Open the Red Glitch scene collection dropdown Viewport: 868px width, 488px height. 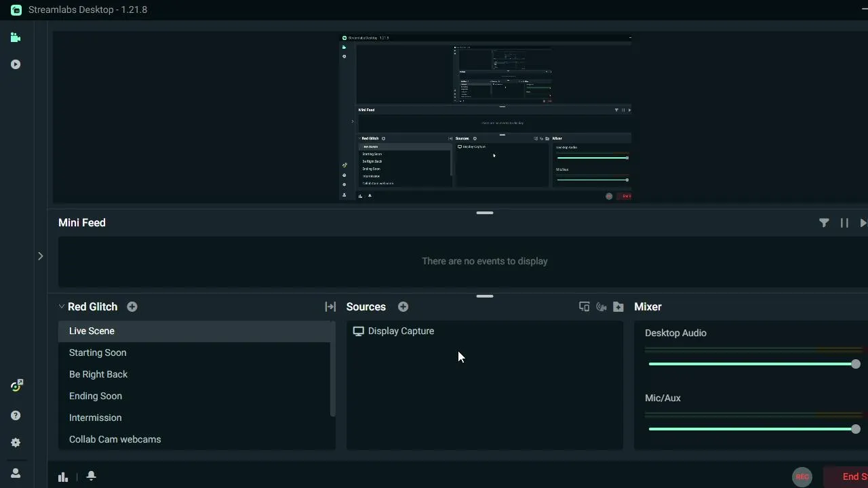(88, 307)
